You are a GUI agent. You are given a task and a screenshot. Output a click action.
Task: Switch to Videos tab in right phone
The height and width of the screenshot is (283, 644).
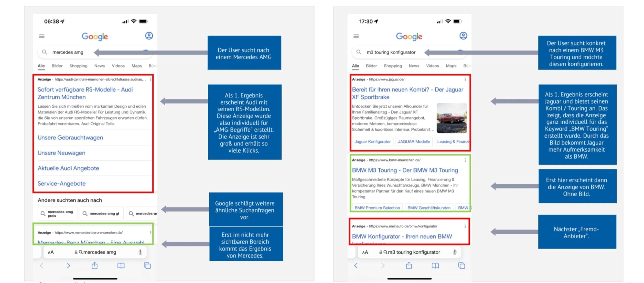click(x=433, y=66)
